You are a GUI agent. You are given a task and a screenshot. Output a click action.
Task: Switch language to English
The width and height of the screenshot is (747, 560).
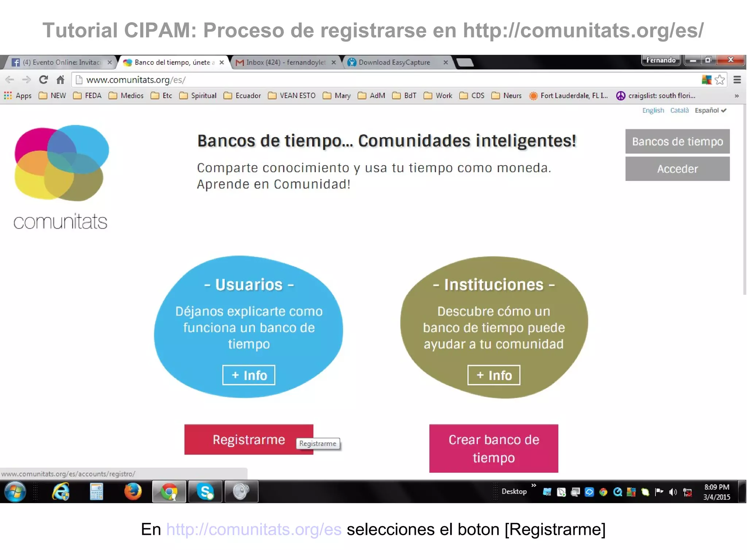(653, 110)
